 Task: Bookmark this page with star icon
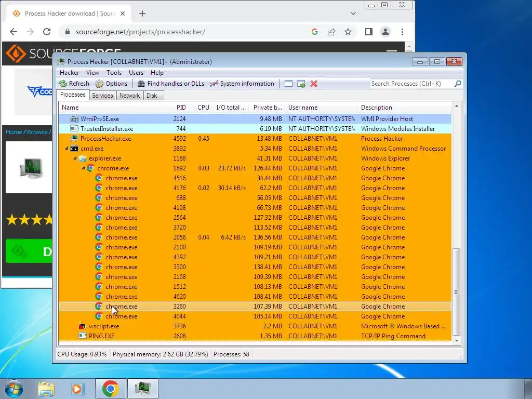[348, 32]
